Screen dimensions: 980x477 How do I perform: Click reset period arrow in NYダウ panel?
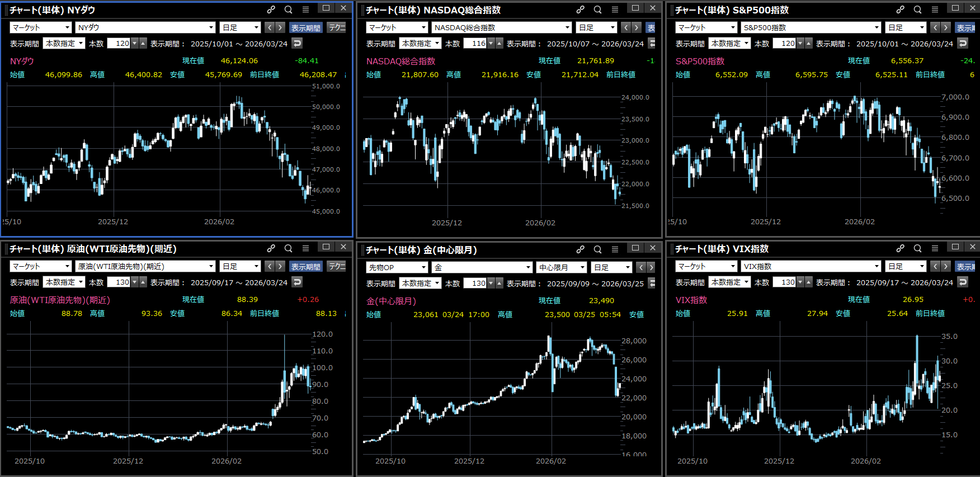(297, 43)
